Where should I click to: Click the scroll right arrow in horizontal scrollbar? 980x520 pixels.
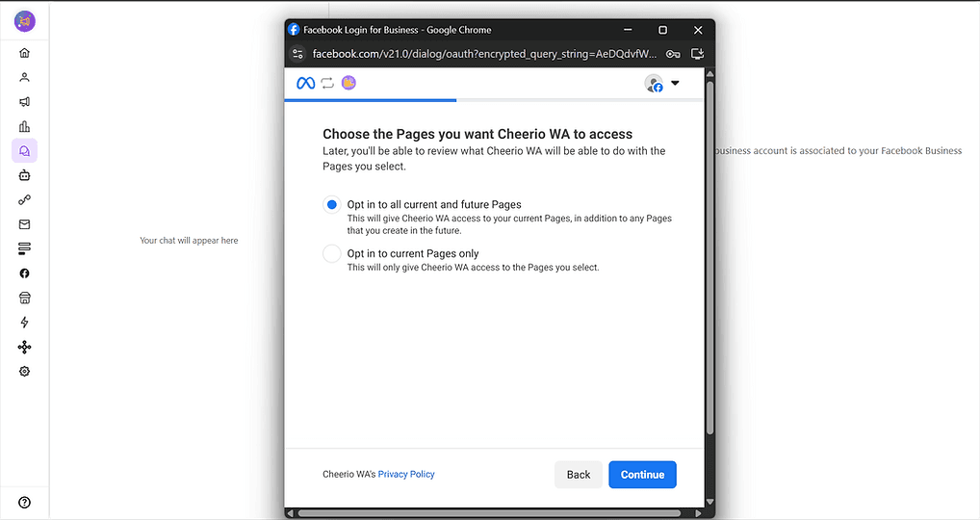click(x=698, y=513)
